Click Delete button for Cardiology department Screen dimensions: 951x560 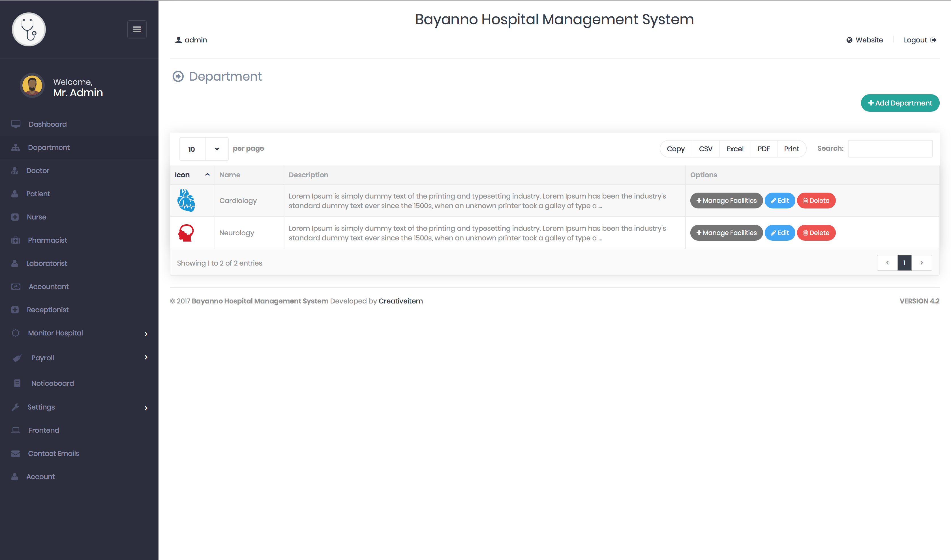[x=816, y=200]
